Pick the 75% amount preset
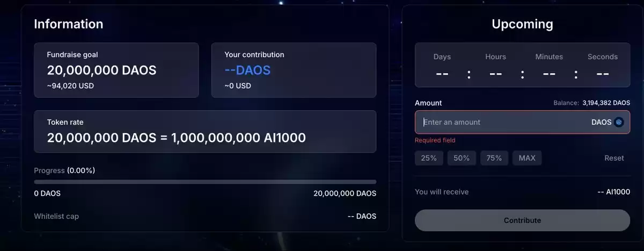 pyautogui.click(x=494, y=158)
